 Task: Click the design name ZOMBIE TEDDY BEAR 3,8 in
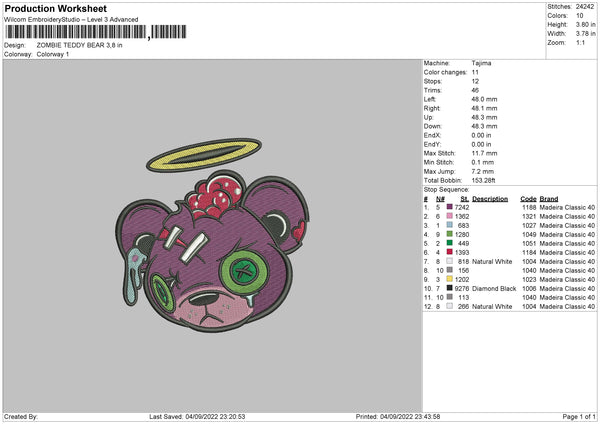(x=80, y=45)
